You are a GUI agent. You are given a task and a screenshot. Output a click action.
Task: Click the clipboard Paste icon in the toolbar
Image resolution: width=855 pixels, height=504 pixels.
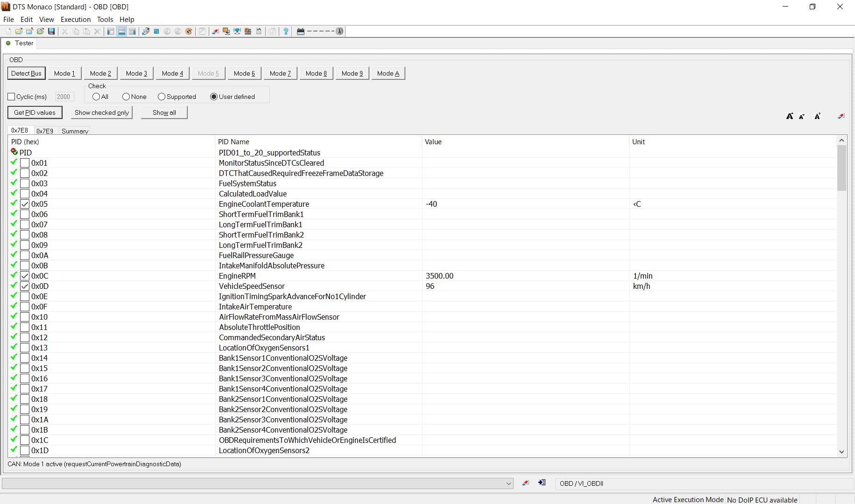(86, 31)
